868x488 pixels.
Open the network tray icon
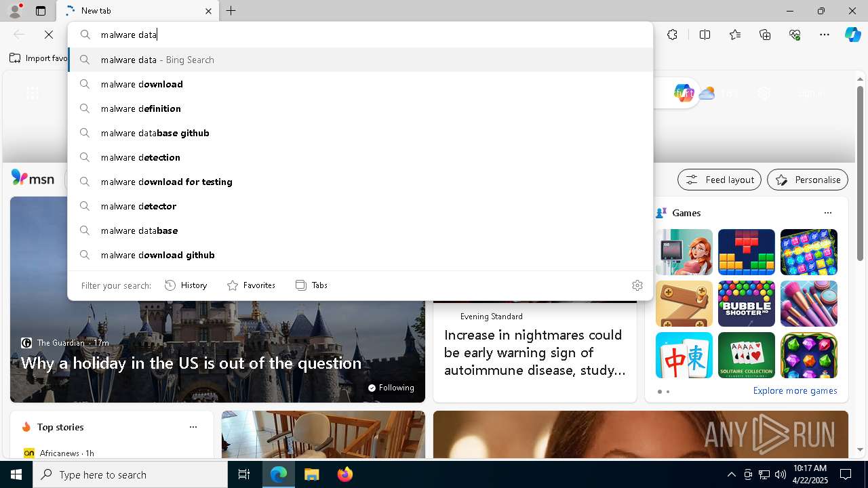pos(764,474)
